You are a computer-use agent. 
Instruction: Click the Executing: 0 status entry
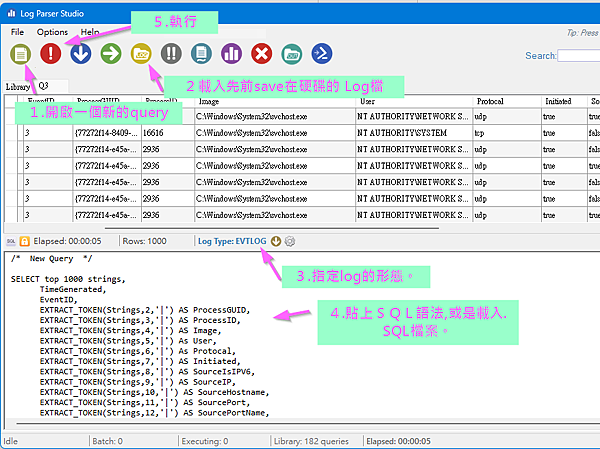tap(205, 441)
